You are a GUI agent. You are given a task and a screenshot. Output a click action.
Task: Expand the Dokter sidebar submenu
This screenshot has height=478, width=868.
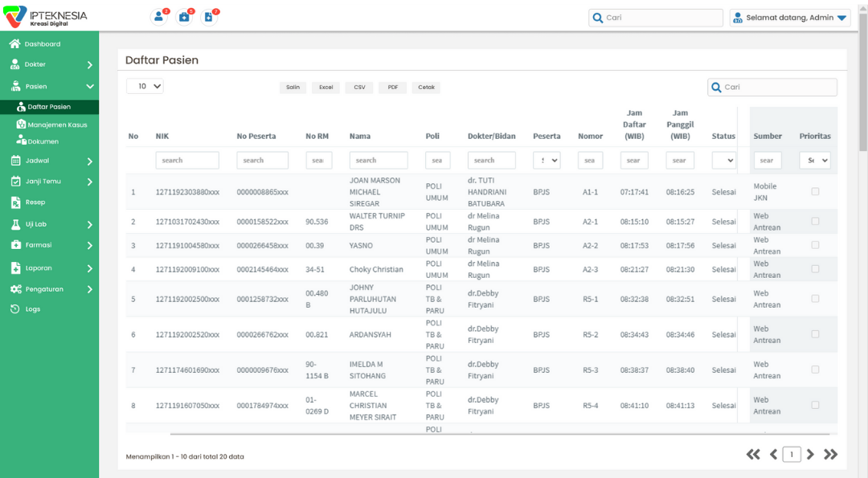pyautogui.click(x=89, y=65)
